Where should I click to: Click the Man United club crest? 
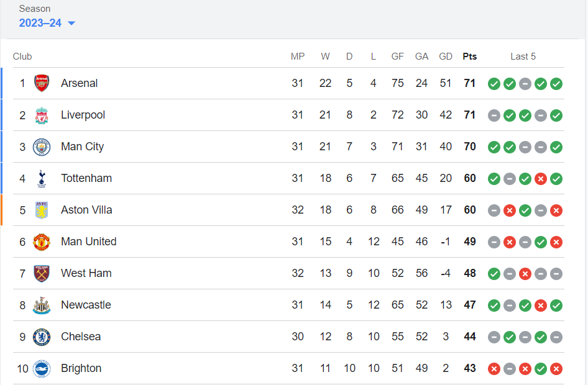pyautogui.click(x=42, y=242)
